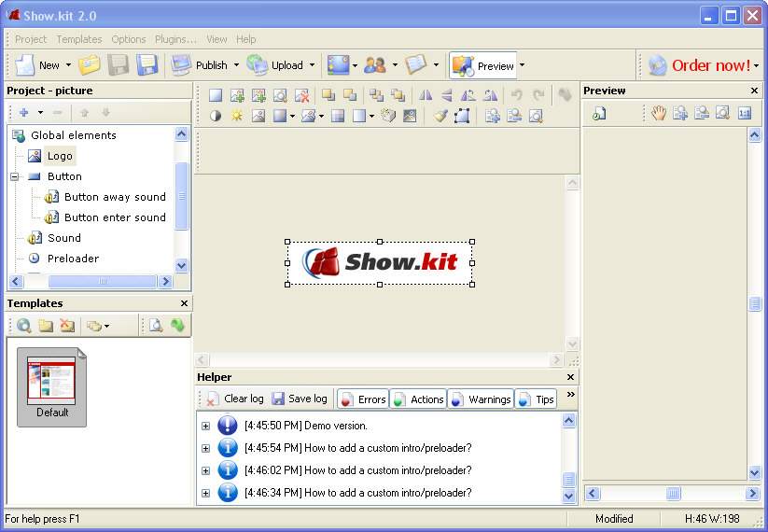Click the rotate clockwise icon
The image size is (768, 532).
click(490, 95)
